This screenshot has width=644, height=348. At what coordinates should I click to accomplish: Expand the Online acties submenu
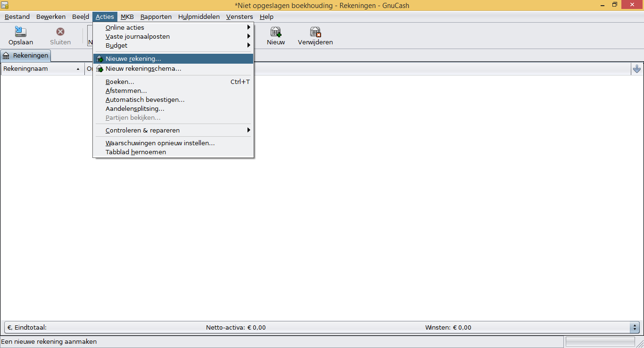173,27
